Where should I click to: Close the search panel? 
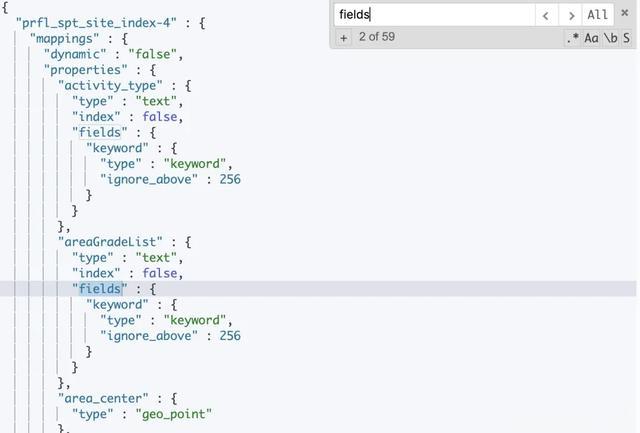(624, 13)
